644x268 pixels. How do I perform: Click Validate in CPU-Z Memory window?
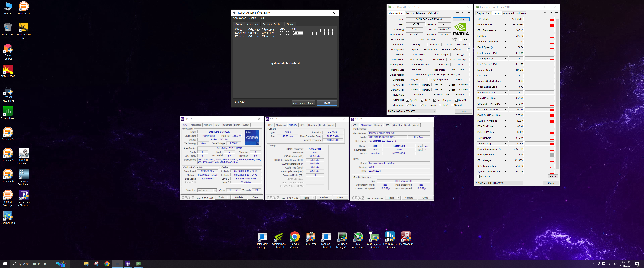324,197
